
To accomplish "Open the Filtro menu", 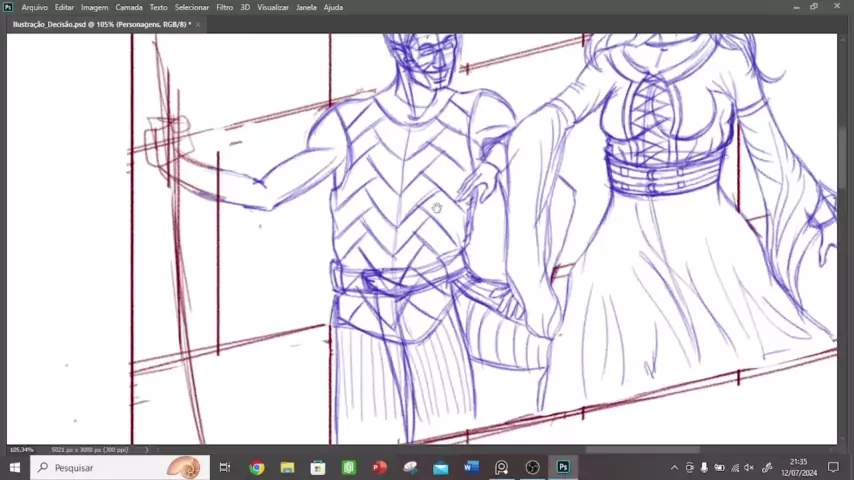I will pos(224,7).
